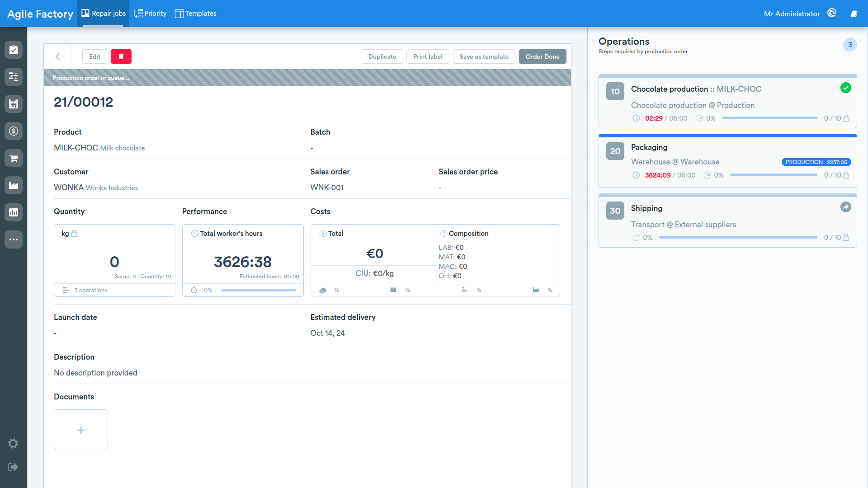Go back with the left chevron
The width and height of the screenshot is (868, 488).
(57, 56)
